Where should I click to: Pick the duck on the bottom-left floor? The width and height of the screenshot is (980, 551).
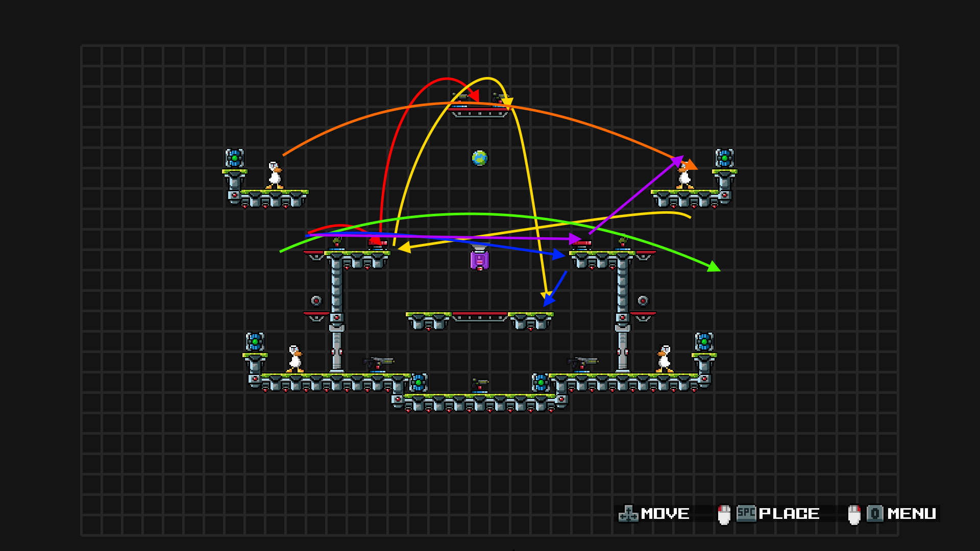(295, 359)
